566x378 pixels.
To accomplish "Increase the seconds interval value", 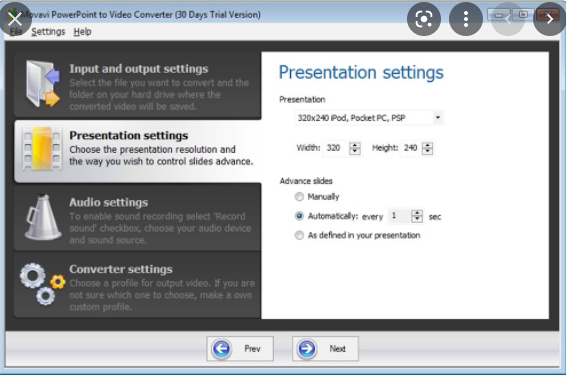I will point(417,213).
